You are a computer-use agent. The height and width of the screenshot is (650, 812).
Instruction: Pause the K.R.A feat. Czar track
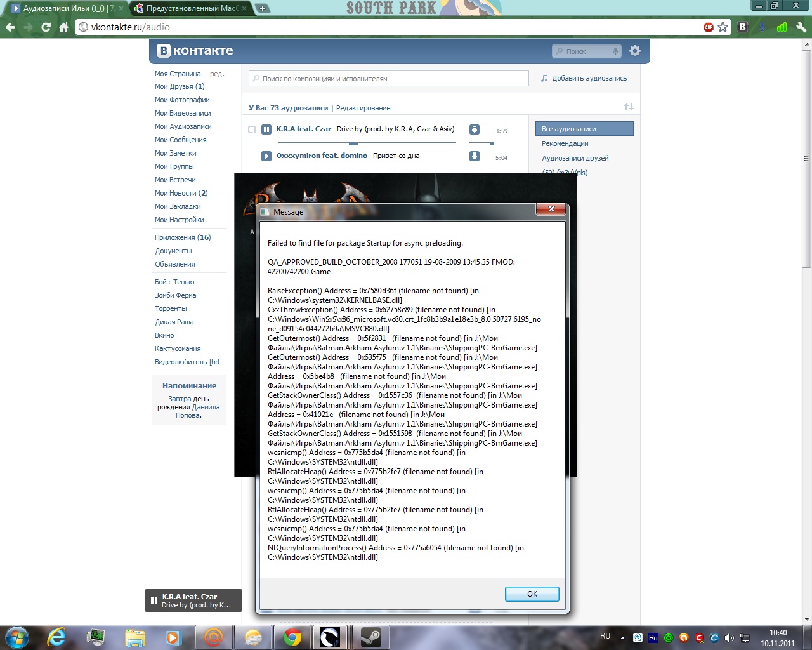[x=266, y=129]
